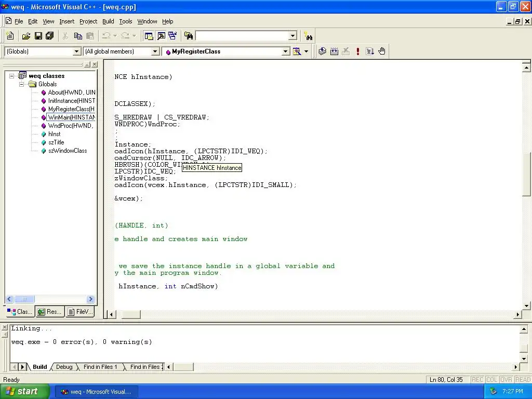Switch to the ClassView tab

tap(20, 312)
